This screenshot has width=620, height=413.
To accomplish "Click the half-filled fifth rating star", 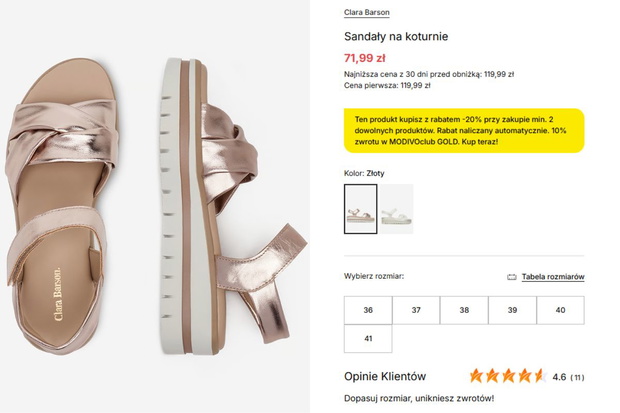I will tap(540, 376).
